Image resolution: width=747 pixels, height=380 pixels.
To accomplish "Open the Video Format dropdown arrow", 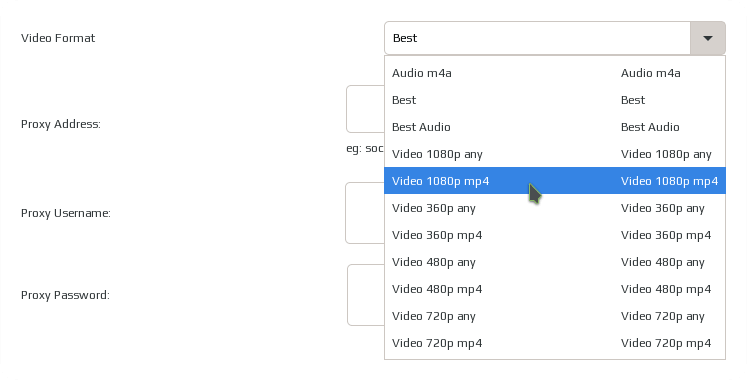I will [707, 38].
